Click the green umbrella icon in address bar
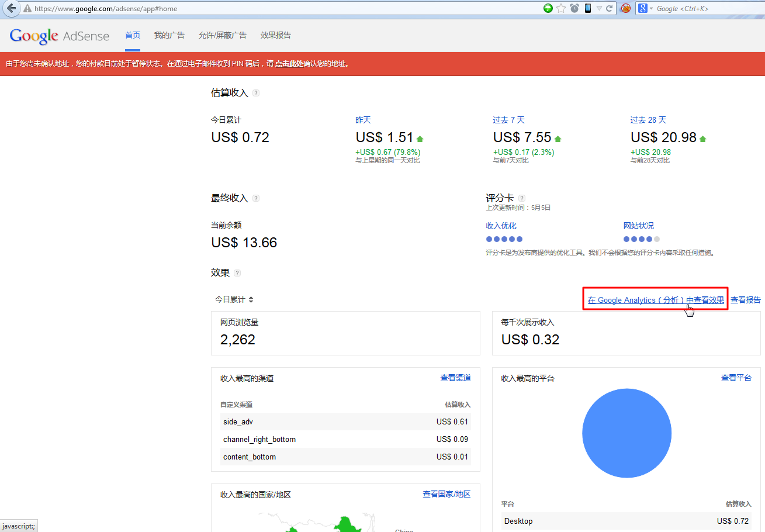Image resolution: width=765 pixels, height=532 pixels. tap(548, 8)
